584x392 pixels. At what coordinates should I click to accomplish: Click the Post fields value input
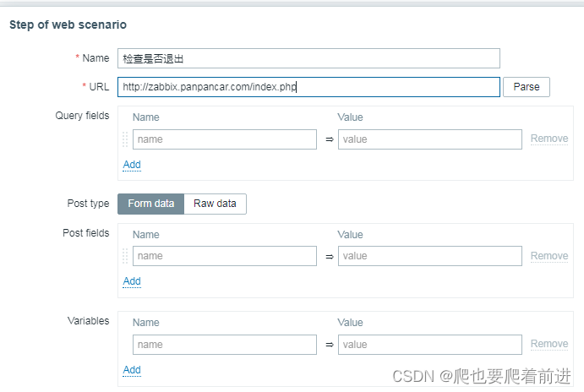[x=430, y=256]
